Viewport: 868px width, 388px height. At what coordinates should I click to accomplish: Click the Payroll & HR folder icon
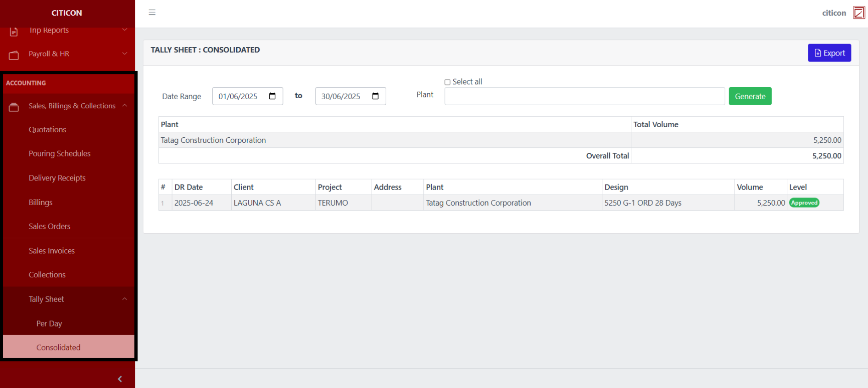tap(14, 55)
